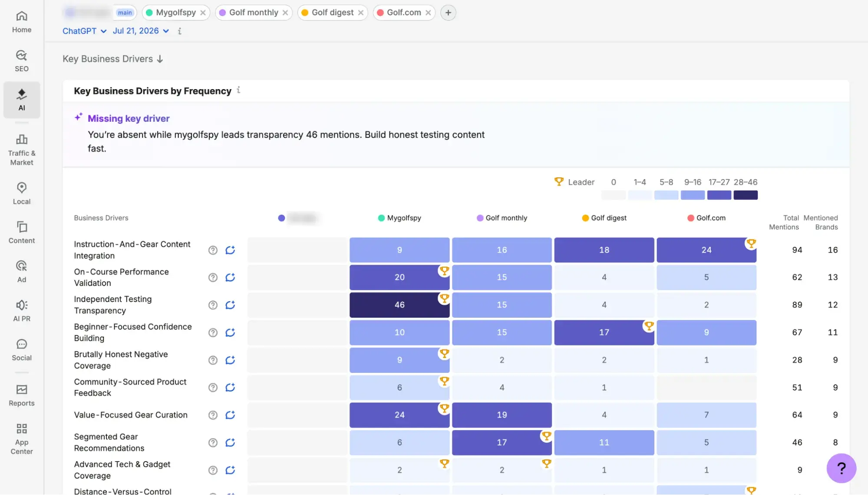Remove Golf monthly competitor chip
This screenshot has width=868, height=495.
coord(285,13)
